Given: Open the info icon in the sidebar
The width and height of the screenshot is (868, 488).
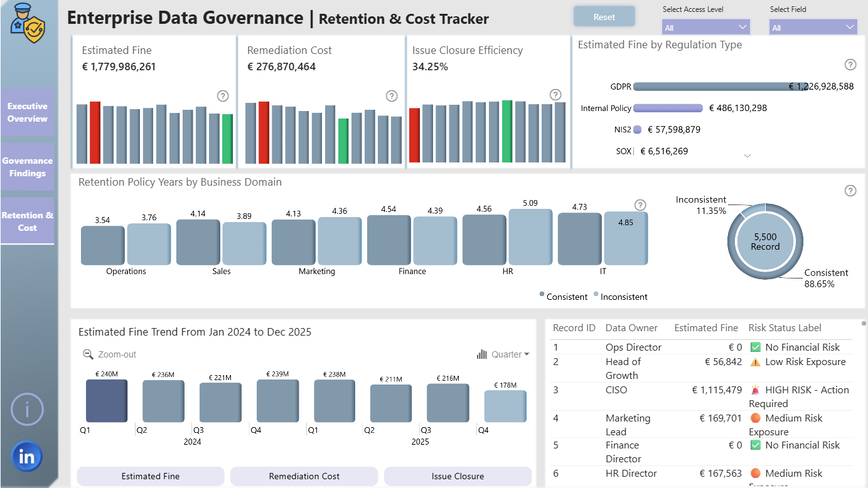Looking at the screenshot, I should click(27, 410).
